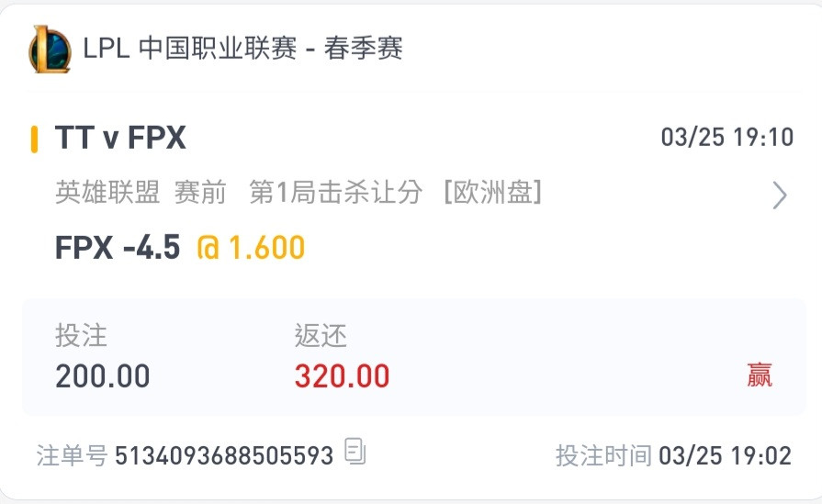This screenshot has height=504, width=822.
Task: Select the TT v FPX match title
Action: pyautogui.click(x=120, y=138)
